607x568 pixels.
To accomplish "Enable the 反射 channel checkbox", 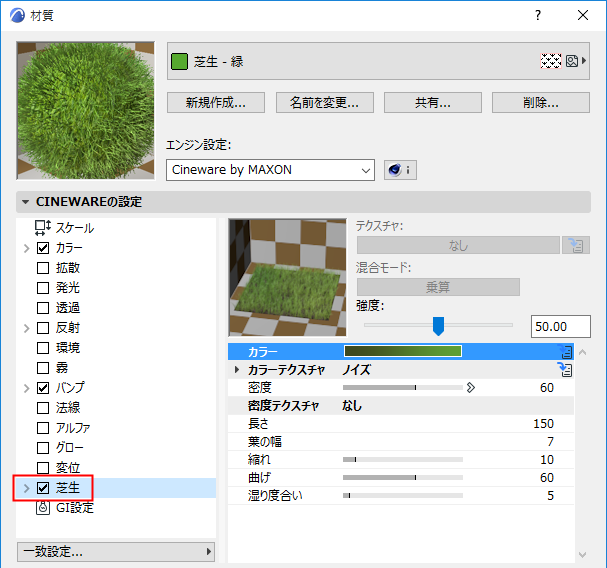I will pyautogui.click(x=43, y=328).
